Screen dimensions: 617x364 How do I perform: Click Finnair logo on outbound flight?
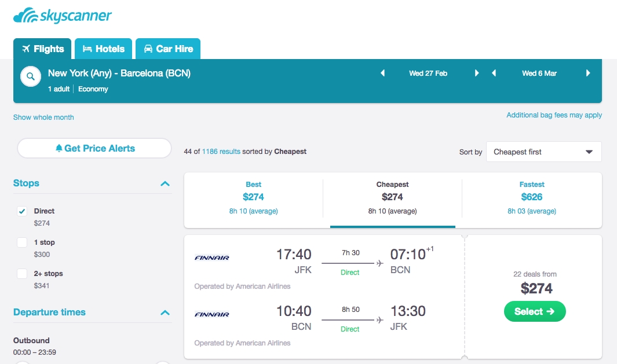click(212, 258)
